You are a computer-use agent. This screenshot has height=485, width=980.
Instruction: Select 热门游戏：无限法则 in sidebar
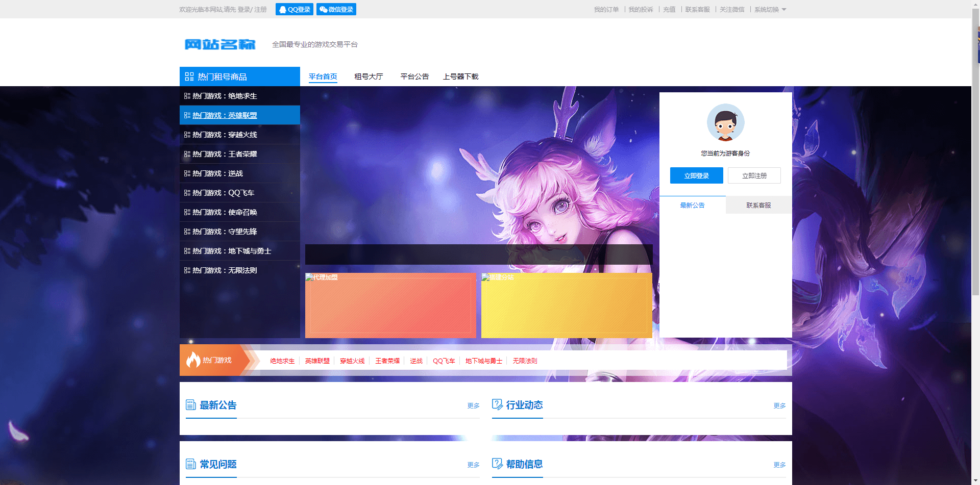pos(240,270)
